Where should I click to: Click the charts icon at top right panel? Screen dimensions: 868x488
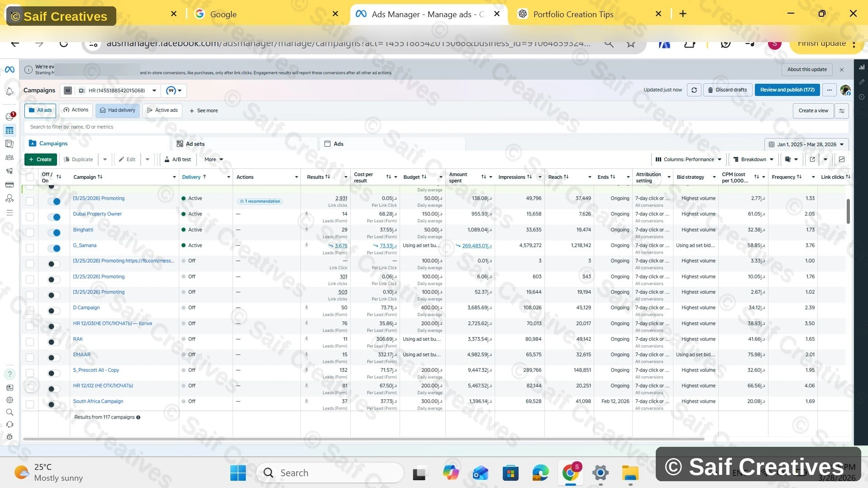coord(862,67)
